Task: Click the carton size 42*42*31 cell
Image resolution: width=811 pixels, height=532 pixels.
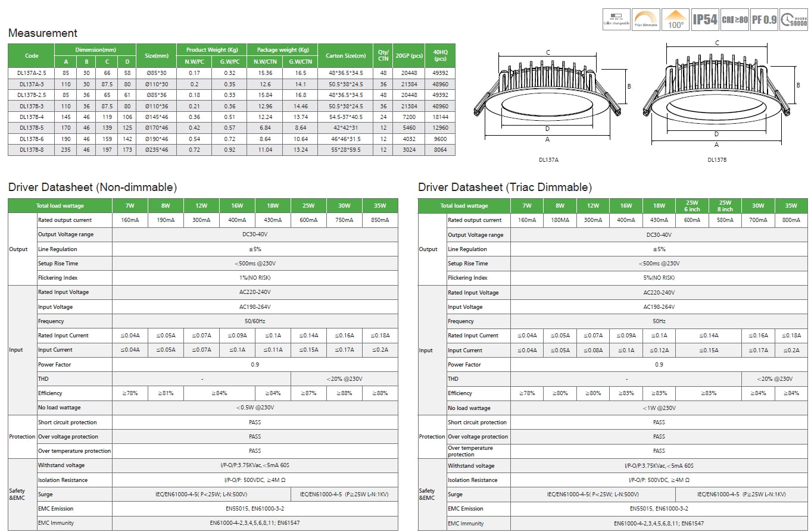Action: pos(345,128)
